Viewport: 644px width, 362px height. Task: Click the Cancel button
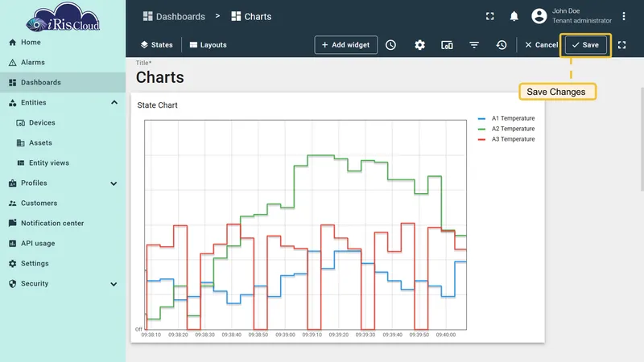pyautogui.click(x=541, y=45)
